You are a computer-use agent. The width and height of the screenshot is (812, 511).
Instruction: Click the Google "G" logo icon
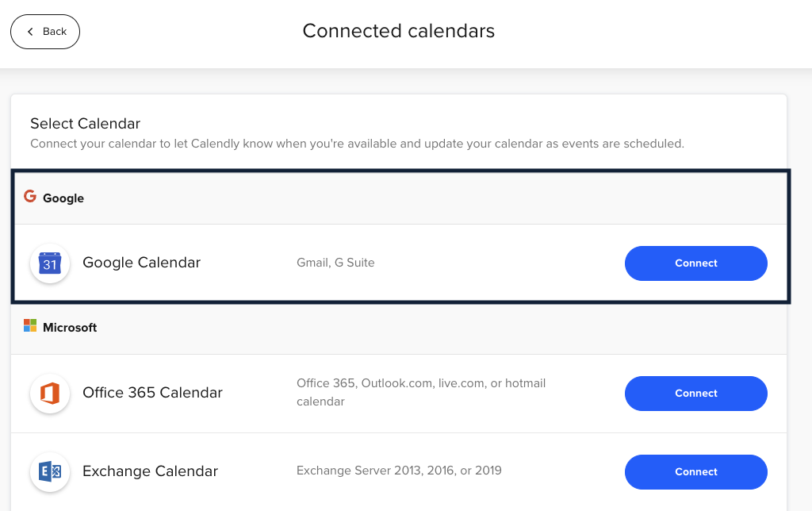coord(30,196)
